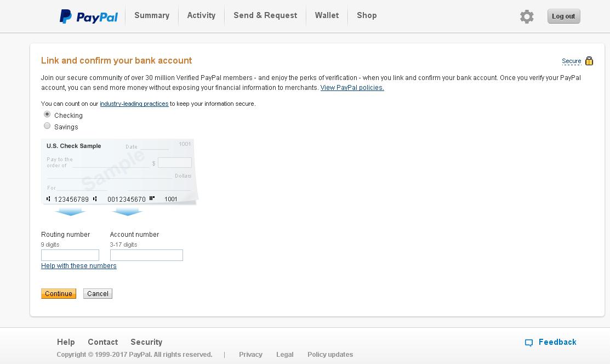The width and height of the screenshot is (610, 364).
Task: Open the Shop tab
Action: pyautogui.click(x=367, y=15)
